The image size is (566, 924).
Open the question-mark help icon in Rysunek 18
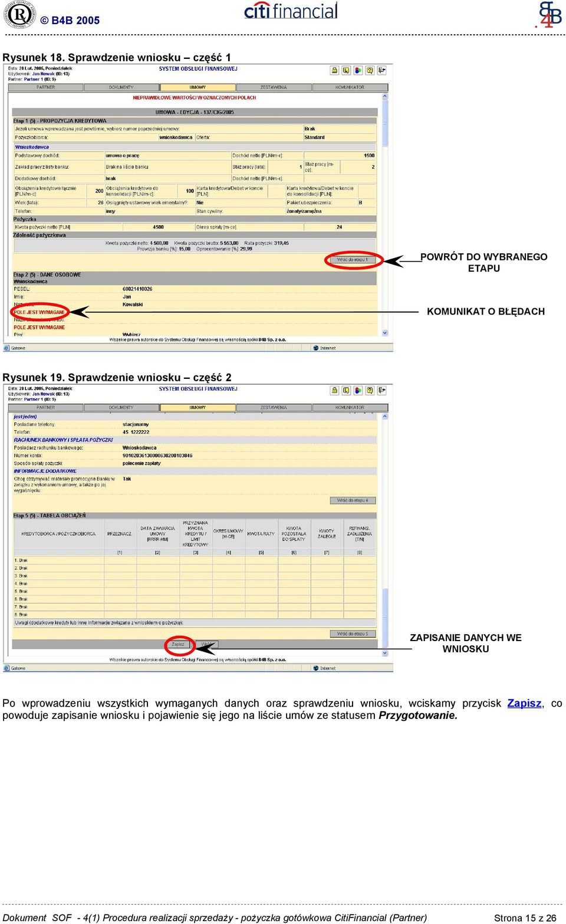(x=370, y=70)
